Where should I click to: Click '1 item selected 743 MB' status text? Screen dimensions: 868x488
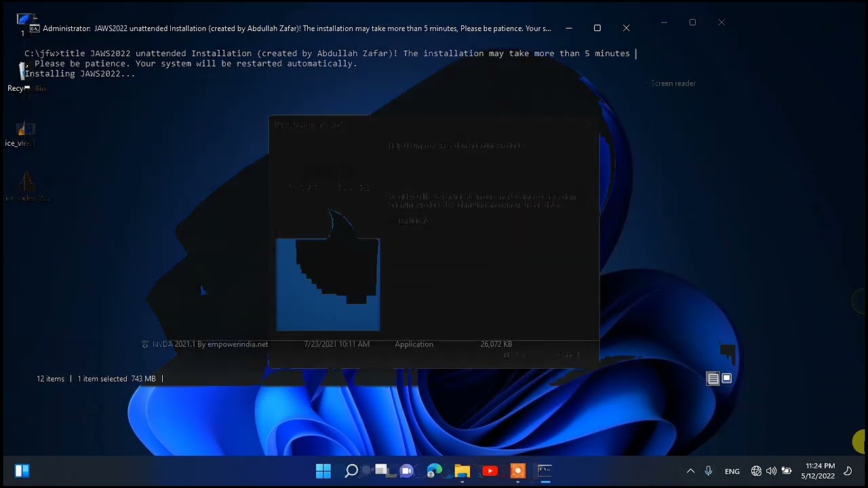117,379
